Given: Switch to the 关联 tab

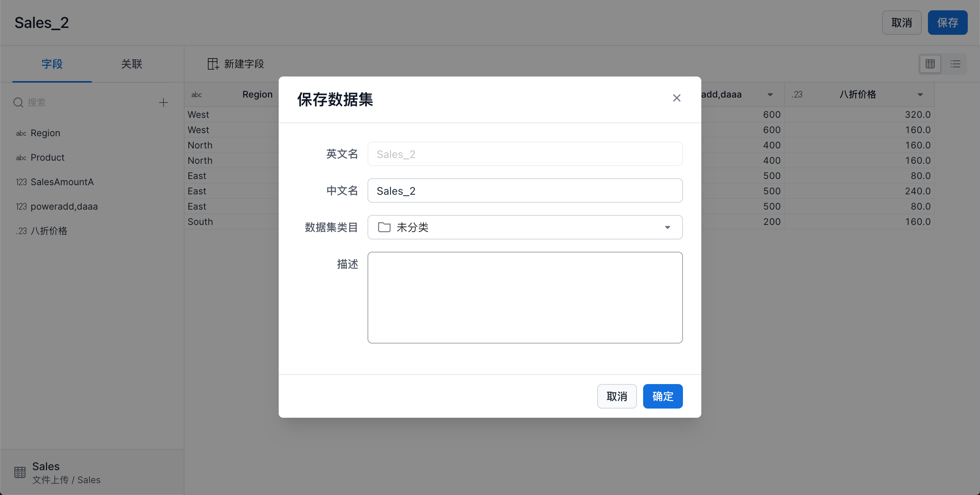Looking at the screenshot, I should [132, 64].
